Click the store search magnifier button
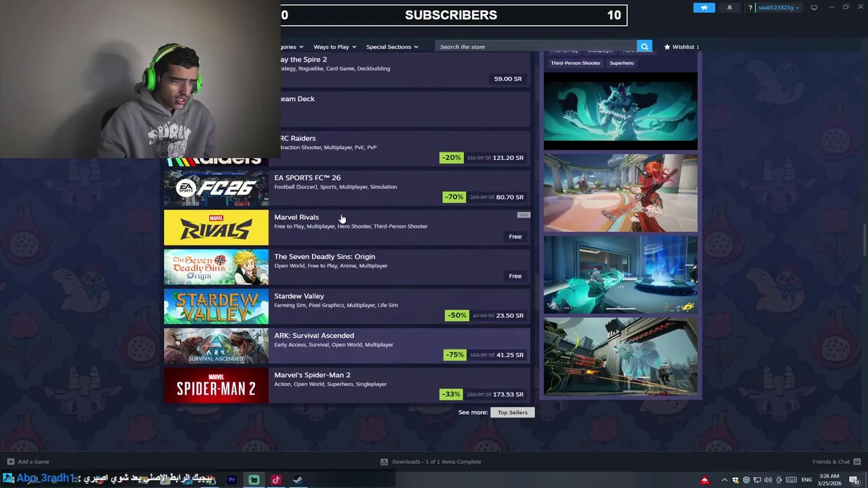 tap(644, 47)
